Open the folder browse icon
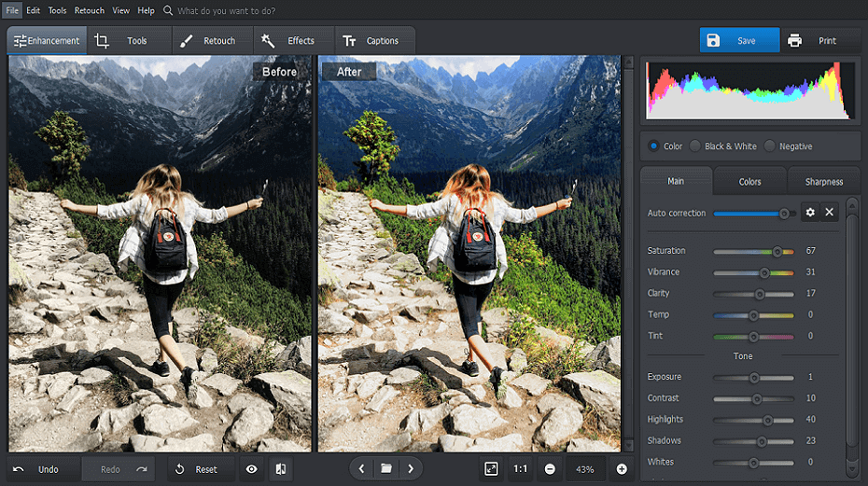The width and height of the screenshot is (868, 486). pyautogui.click(x=385, y=469)
